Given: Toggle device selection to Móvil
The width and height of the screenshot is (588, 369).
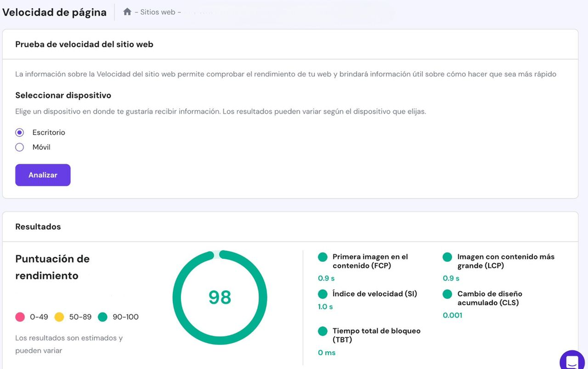Looking at the screenshot, I should point(19,147).
